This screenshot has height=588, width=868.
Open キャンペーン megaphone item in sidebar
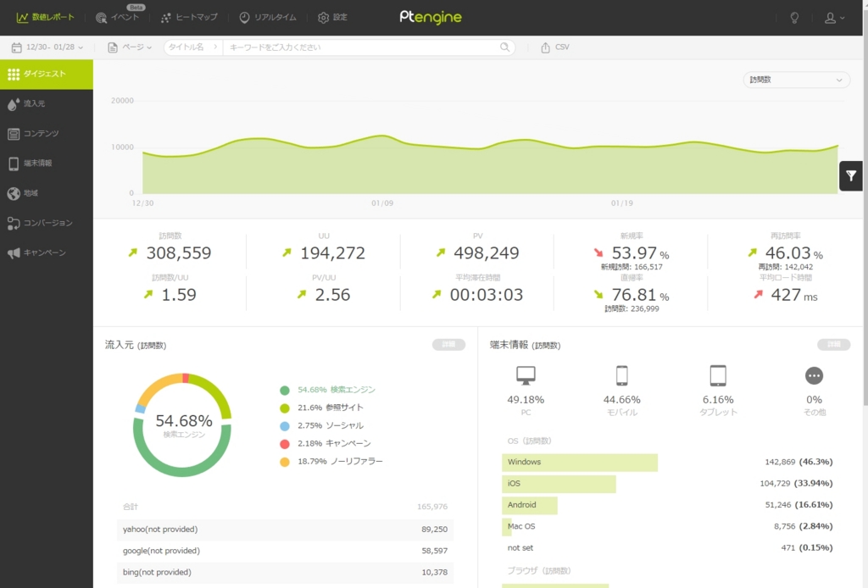pos(47,252)
